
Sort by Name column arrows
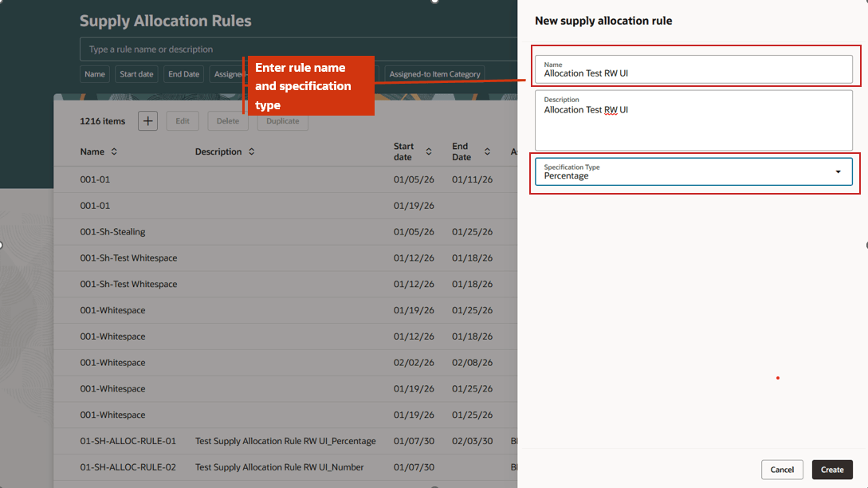tap(114, 152)
